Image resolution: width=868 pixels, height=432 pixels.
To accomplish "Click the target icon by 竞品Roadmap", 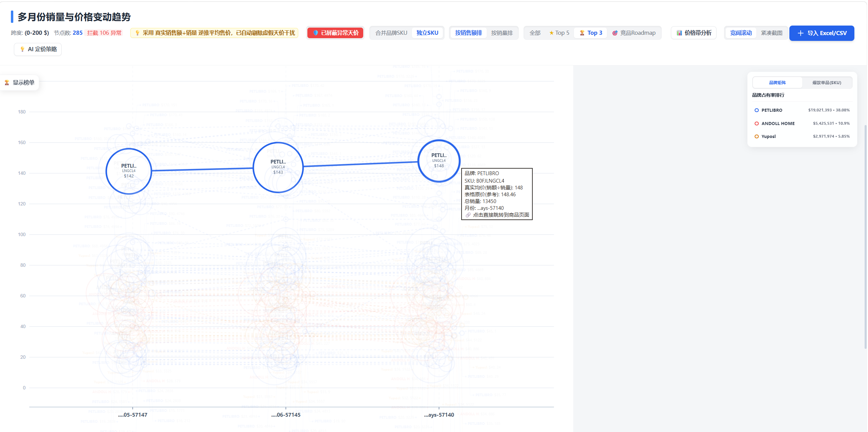I will click(x=615, y=33).
